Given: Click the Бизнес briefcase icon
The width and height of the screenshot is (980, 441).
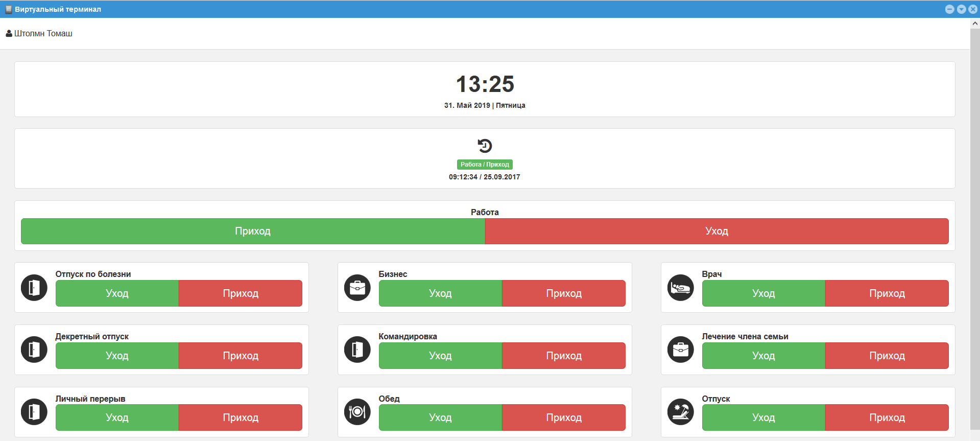Looking at the screenshot, I should point(357,288).
